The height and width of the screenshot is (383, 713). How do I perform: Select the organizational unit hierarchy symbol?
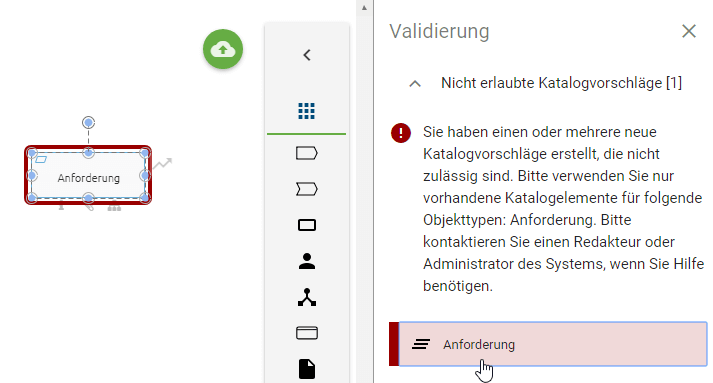click(x=306, y=297)
